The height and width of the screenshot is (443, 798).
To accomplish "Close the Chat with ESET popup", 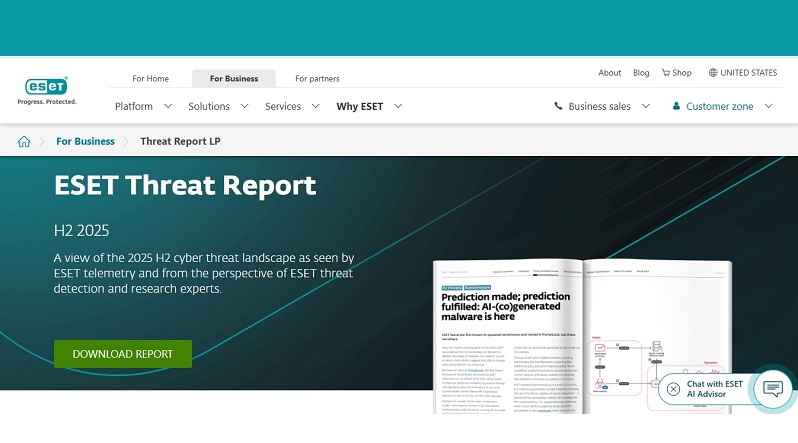I will (x=673, y=389).
